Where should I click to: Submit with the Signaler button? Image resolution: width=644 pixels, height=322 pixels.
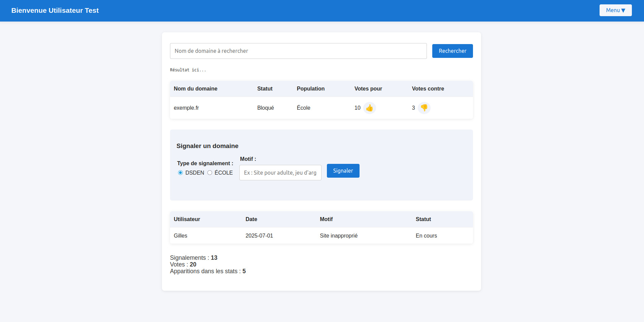tap(343, 171)
